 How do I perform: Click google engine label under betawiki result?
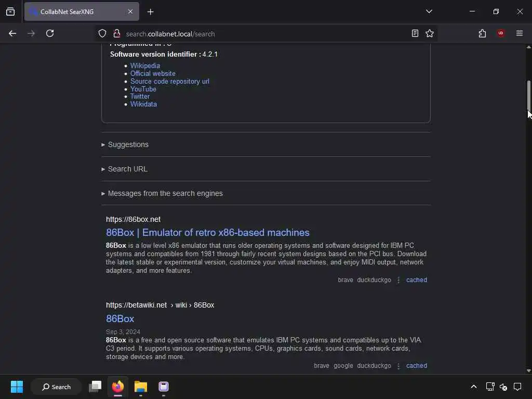[343, 366]
